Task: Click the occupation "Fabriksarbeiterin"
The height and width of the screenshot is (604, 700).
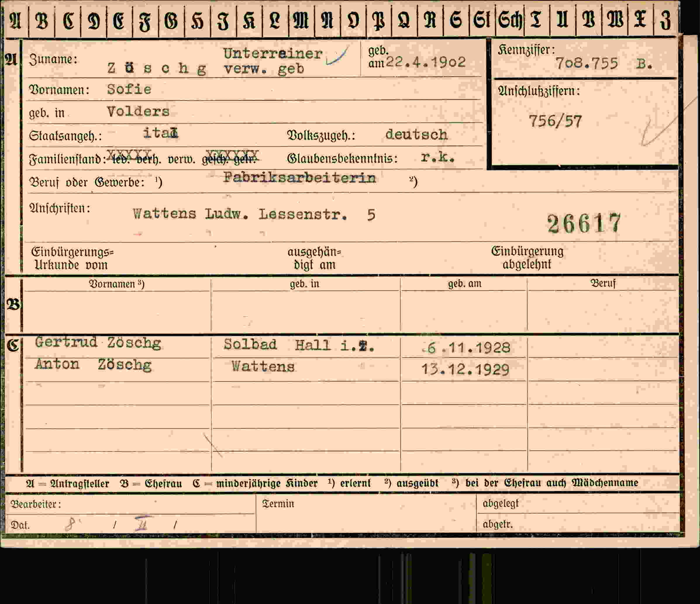Action: click(x=299, y=178)
